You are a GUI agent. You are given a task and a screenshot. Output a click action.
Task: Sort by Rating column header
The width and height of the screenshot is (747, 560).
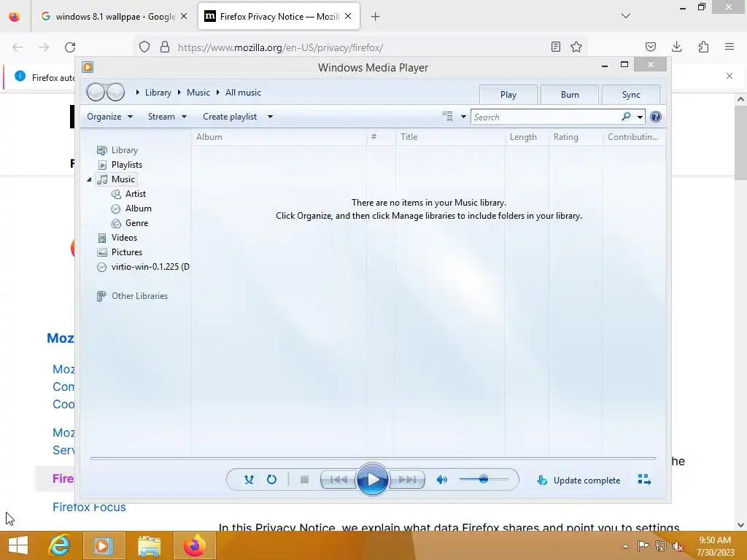click(576, 137)
